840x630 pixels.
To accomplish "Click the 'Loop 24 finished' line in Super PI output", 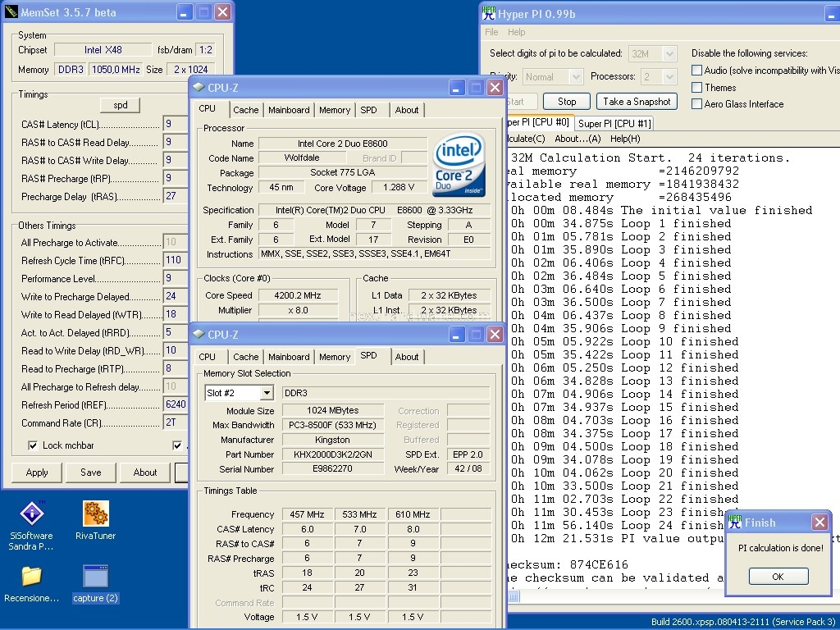I will point(617,526).
